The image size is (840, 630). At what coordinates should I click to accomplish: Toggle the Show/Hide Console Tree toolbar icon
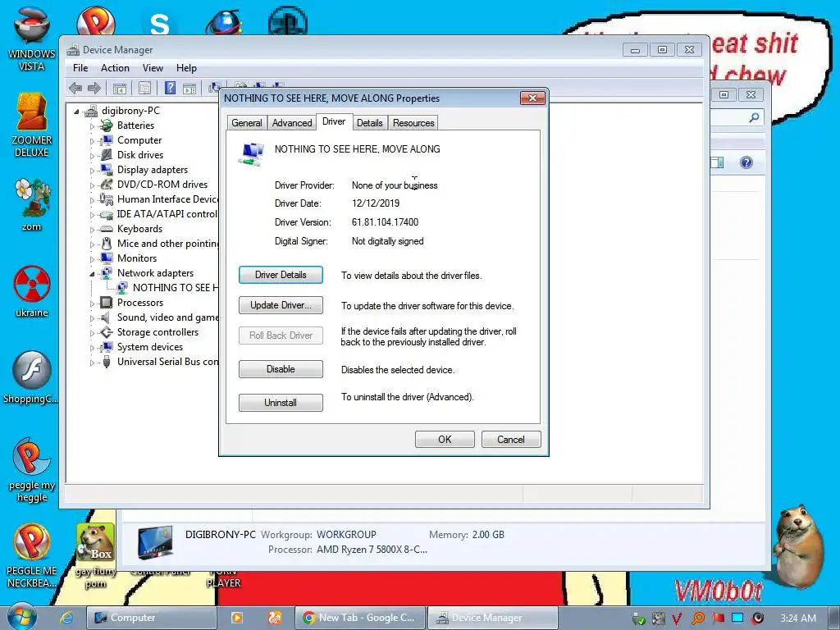pyautogui.click(x=120, y=88)
